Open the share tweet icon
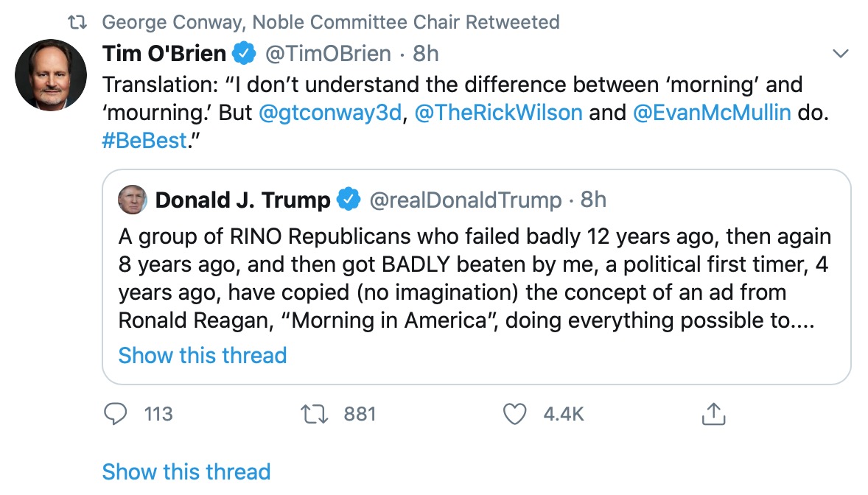This screenshot has width=868, height=495. (713, 414)
